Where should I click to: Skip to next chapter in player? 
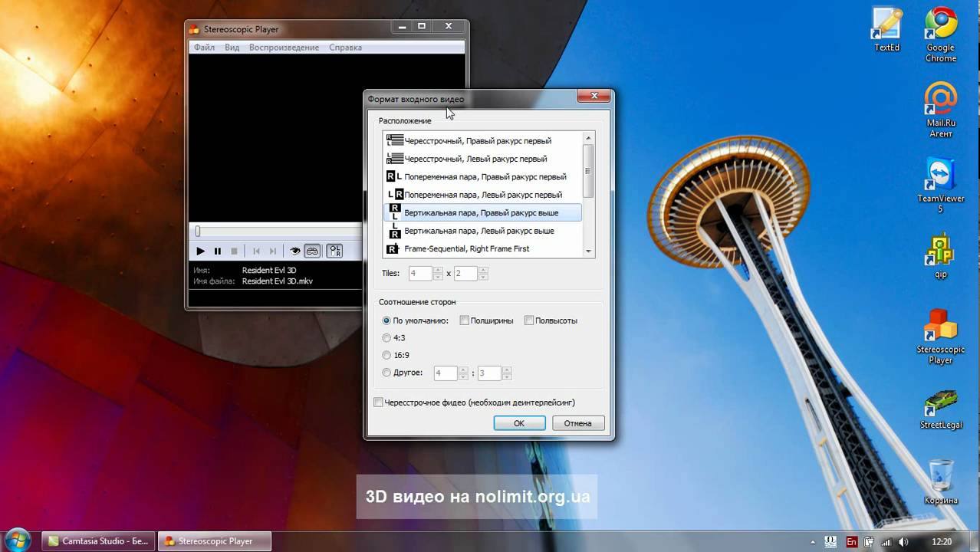click(x=273, y=251)
